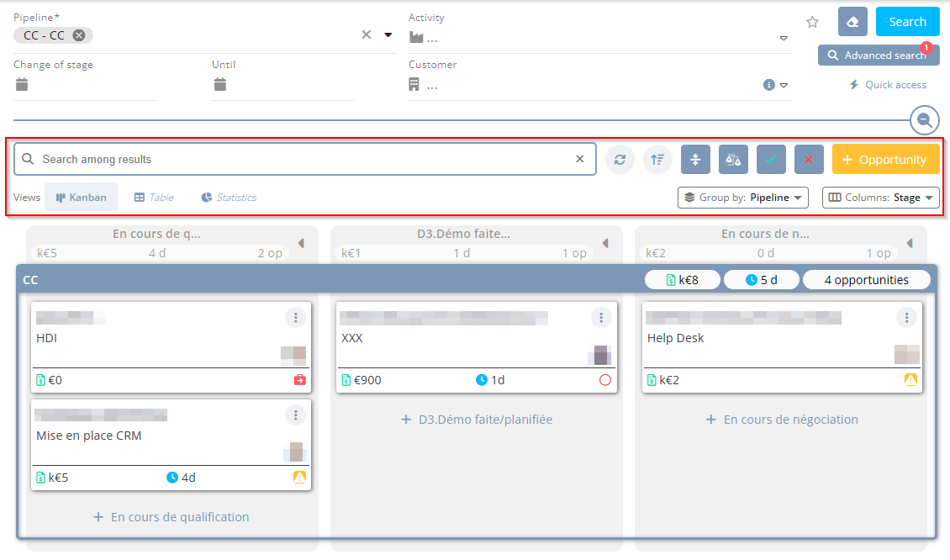
Task: Click the refresh results icon
Action: click(x=620, y=159)
